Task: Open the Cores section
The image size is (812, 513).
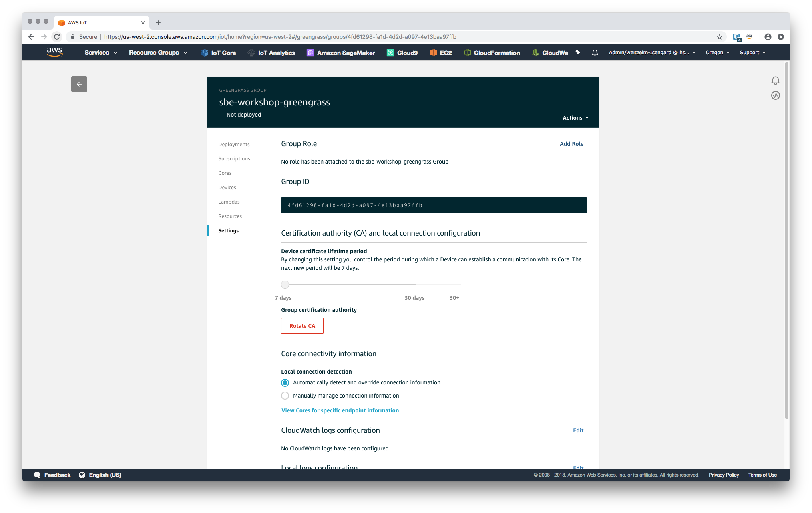Action: [225, 173]
